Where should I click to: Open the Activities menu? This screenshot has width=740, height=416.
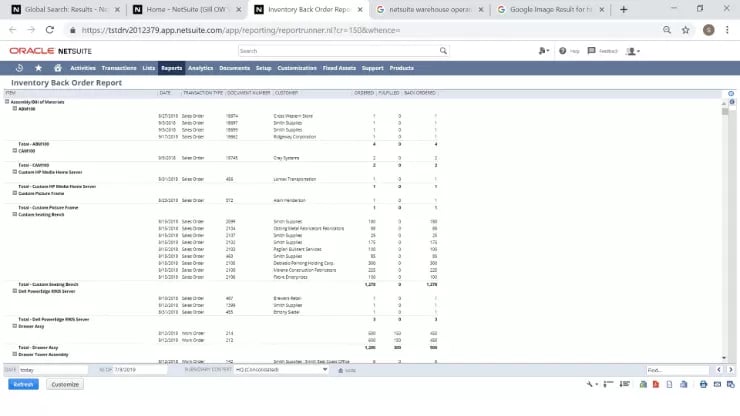click(x=83, y=68)
